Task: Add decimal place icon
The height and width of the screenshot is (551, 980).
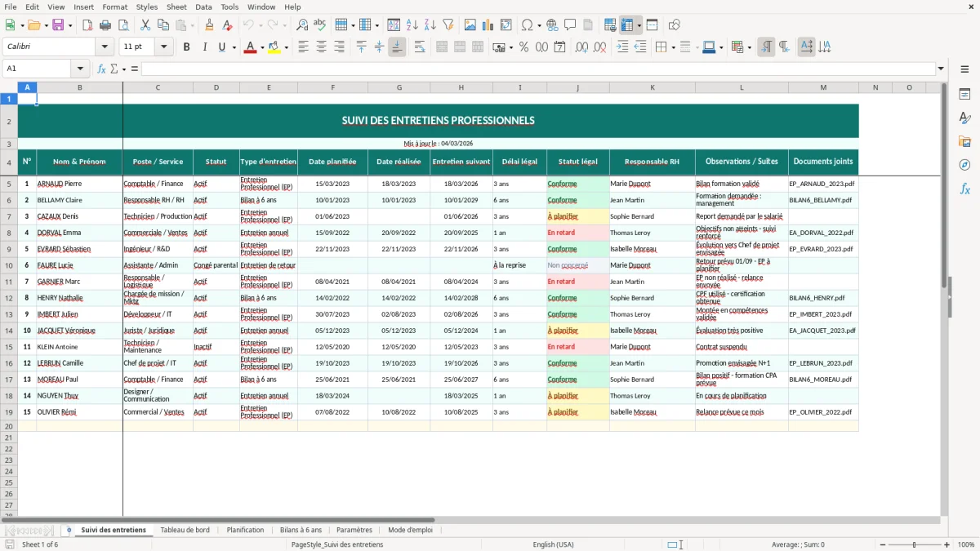Action: (582, 47)
